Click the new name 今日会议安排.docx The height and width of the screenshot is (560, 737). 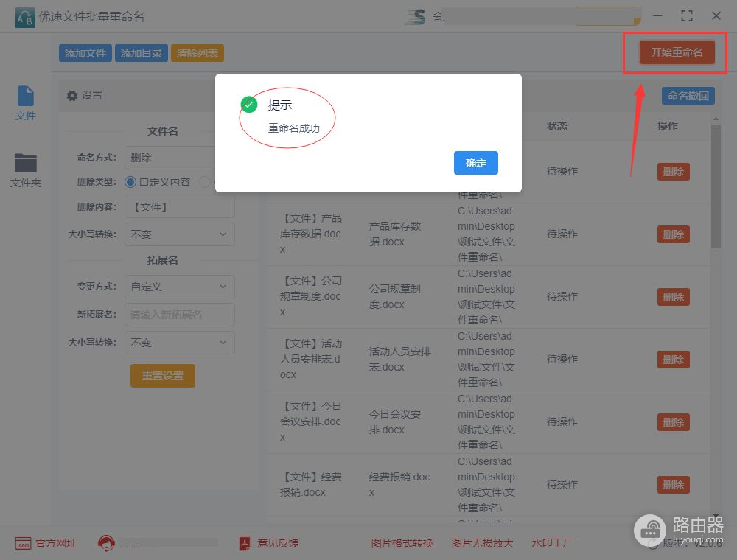[394, 421]
